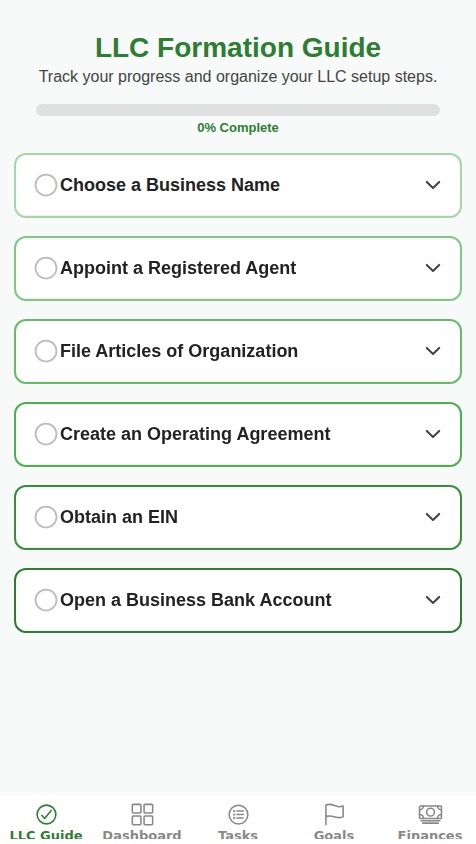Expand Appoint a Registered Agent chevron
The width and height of the screenshot is (476, 844).
pyautogui.click(x=433, y=268)
